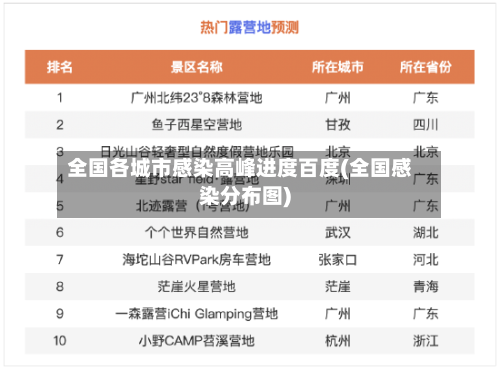The height and width of the screenshot is (370, 500).
Task: Click rank number 7 in the table
Action: 60,260
